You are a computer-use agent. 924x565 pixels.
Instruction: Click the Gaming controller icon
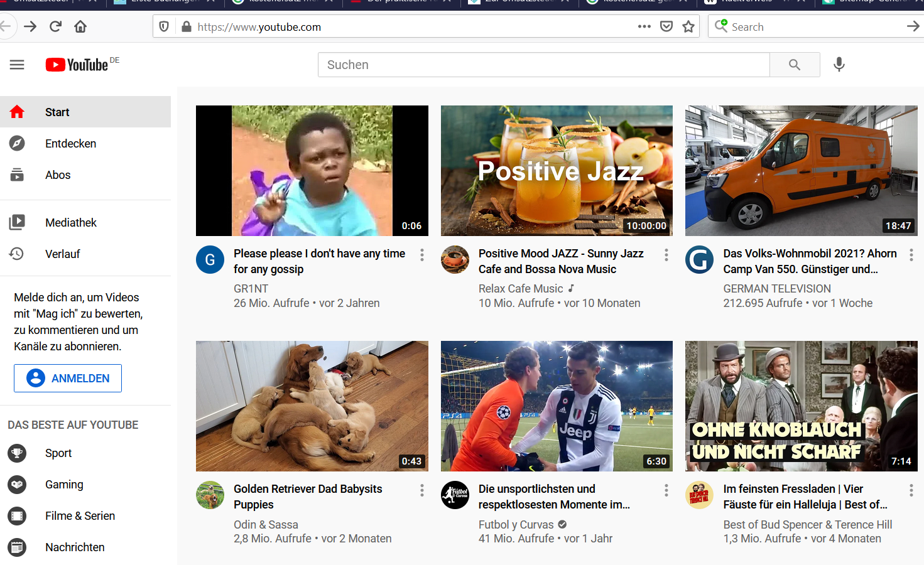pos(17,484)
